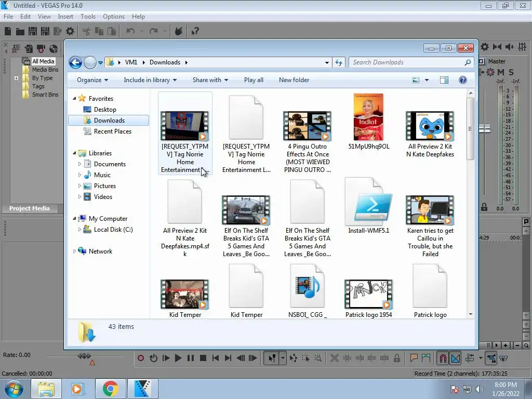Screen dimensions: 532x399
Task: Select the Selection Edit tool
Action: click(x=305, y=358)
